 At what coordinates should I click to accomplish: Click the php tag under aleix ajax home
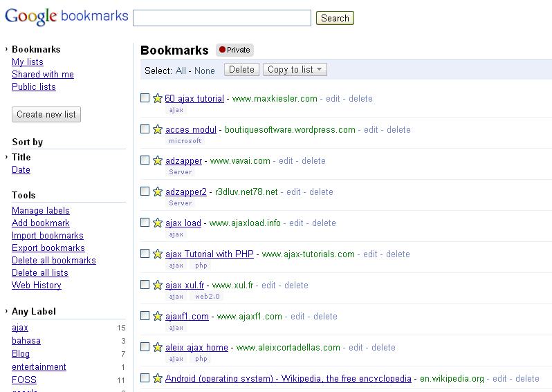pyautogui.click(x=201, y=359)
